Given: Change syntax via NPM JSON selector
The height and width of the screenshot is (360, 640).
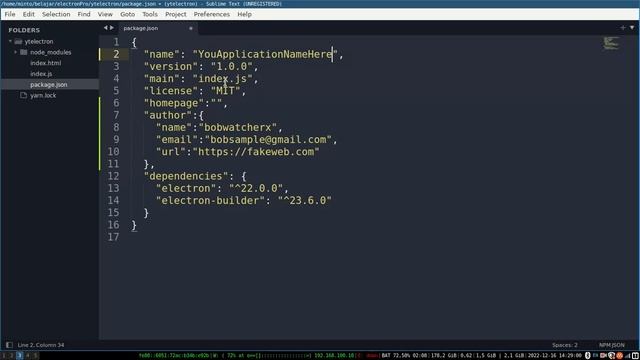Looking at the screenshot, I should pos(611,345).
